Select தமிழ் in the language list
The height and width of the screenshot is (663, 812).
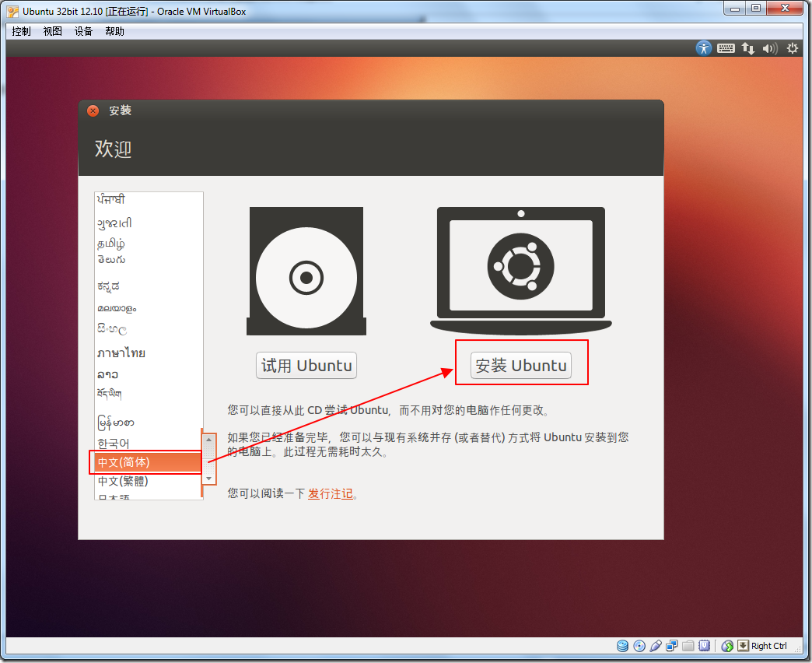tap(148, 243)
